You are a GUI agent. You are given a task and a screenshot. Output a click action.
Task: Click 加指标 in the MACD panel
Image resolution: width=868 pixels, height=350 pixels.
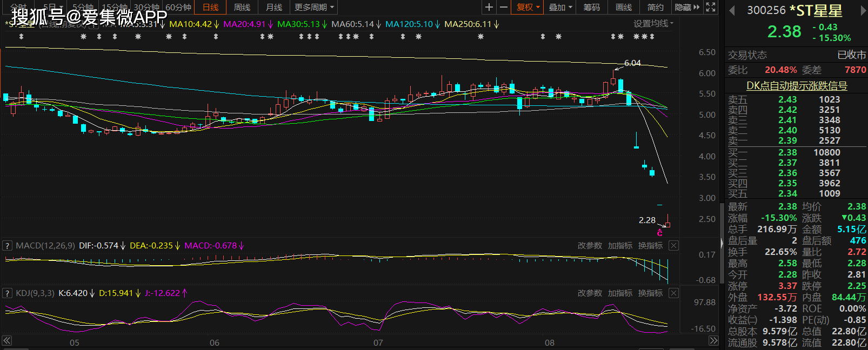pyautogui.click(x=620, y=246)
